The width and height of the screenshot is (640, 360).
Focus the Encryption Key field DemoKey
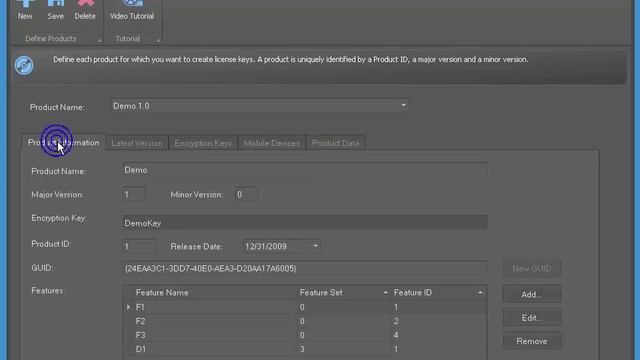pos(305,223)
